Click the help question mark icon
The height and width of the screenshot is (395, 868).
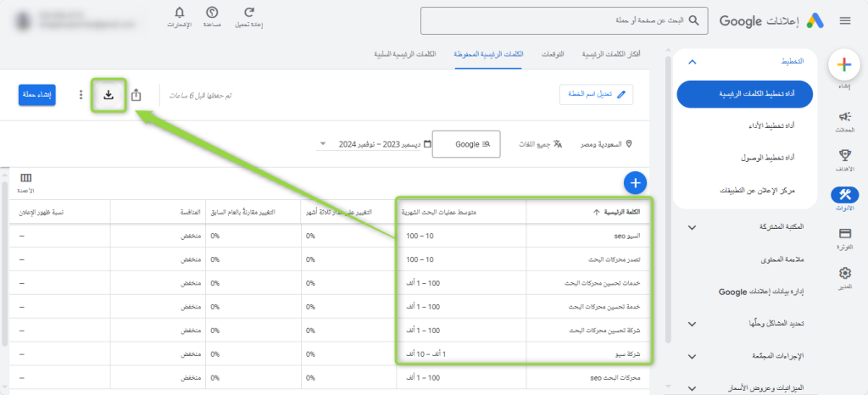pos(211,16)
